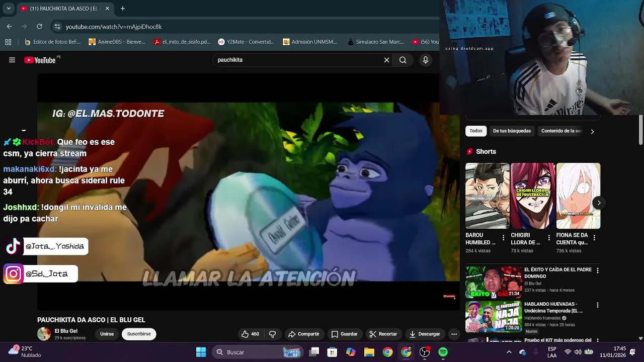Open options for Padre Domingo video
Image resolution: width=644 pixels, height=362 pixels.
pyautogui.click(x=598, y=270)
